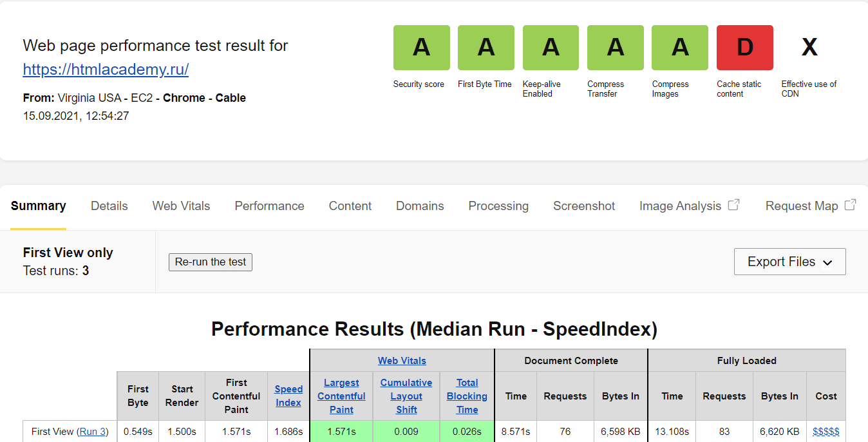
Task: Open the Cumulative Layout Shift column link
Action: pos(406,396)
